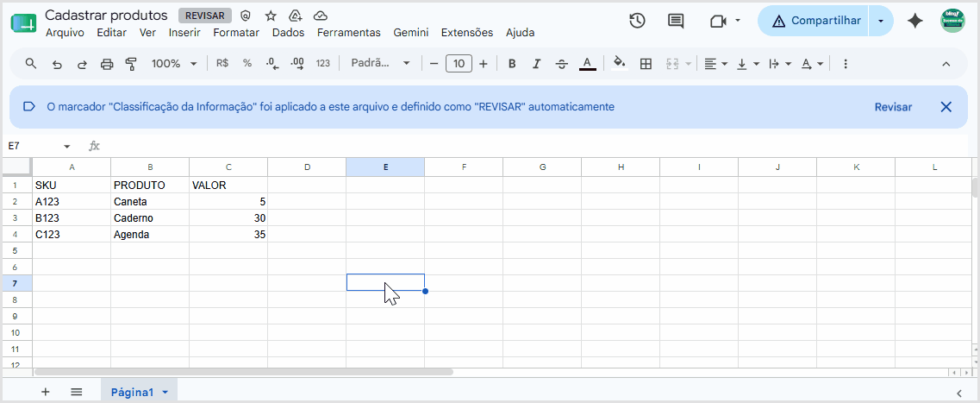Click the REVISAR label badge
Viewport: 980px width, 403px height.
tap(205, 16)
